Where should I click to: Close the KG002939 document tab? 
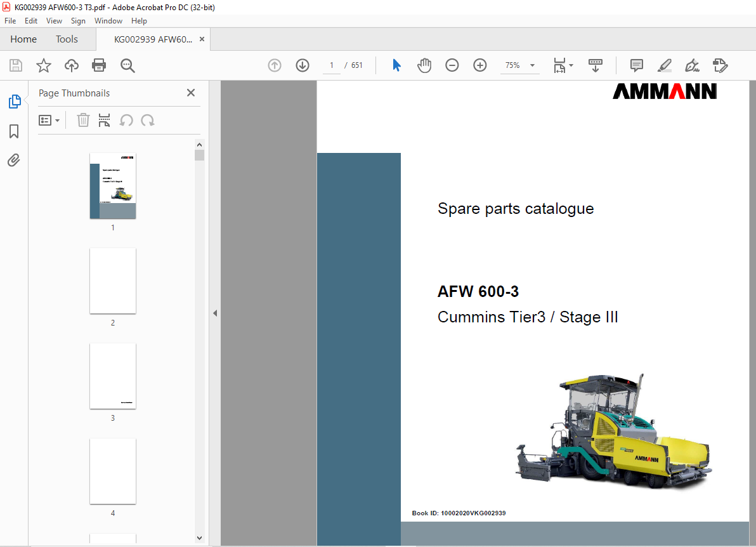(x=202, y=39)
